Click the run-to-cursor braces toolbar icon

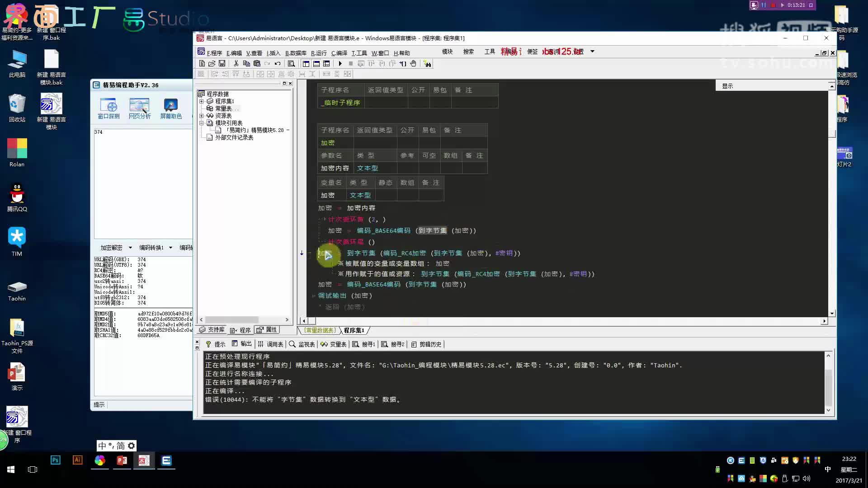coord(403,64)
